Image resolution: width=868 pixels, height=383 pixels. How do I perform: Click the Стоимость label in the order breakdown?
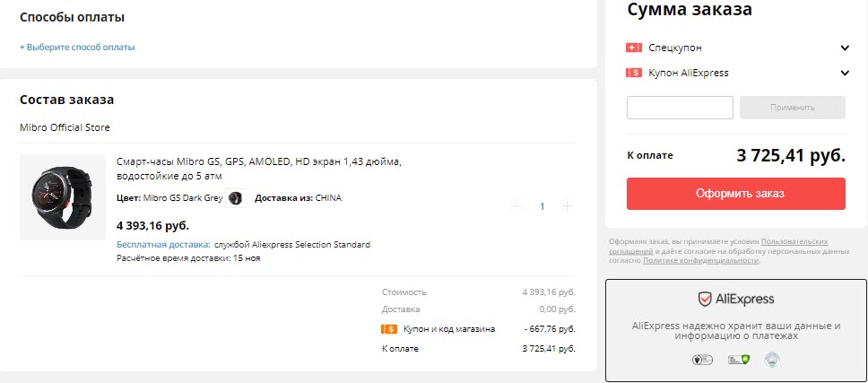click(404, 292)
